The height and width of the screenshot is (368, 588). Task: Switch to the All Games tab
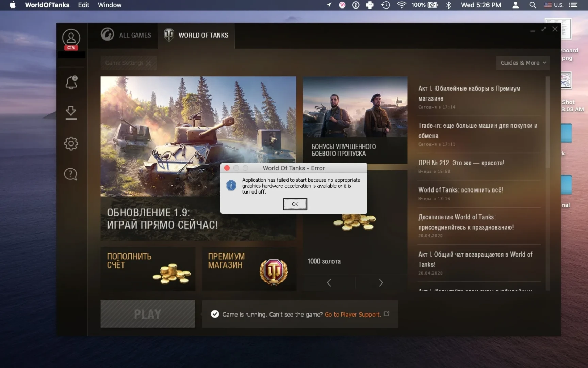click(x=126, y=35)
